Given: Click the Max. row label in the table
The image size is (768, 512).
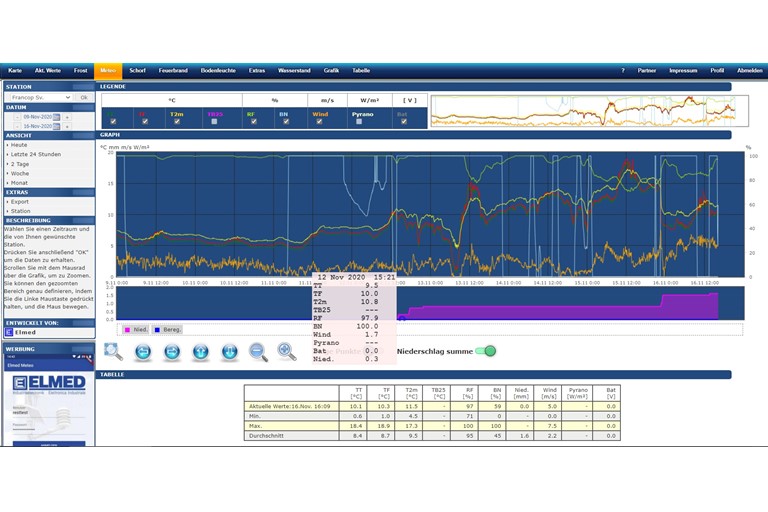Looking at the screenshot, I should (x=255, y=426).
